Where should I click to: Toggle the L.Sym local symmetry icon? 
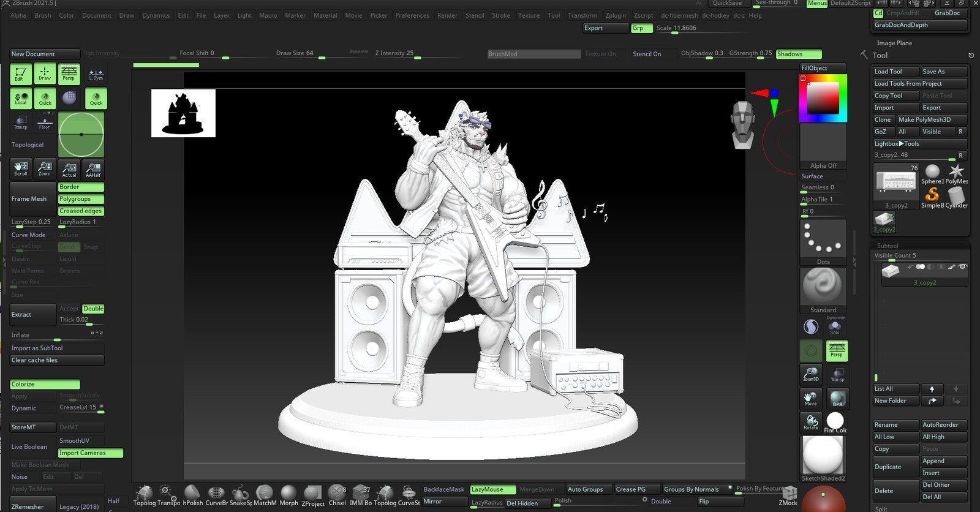coord(96,74)
